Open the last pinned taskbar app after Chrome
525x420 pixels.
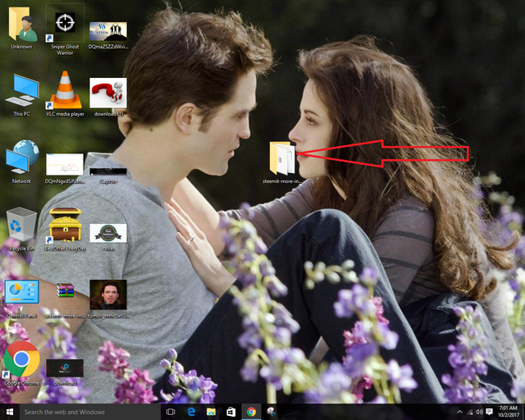(x=272, y=412)
